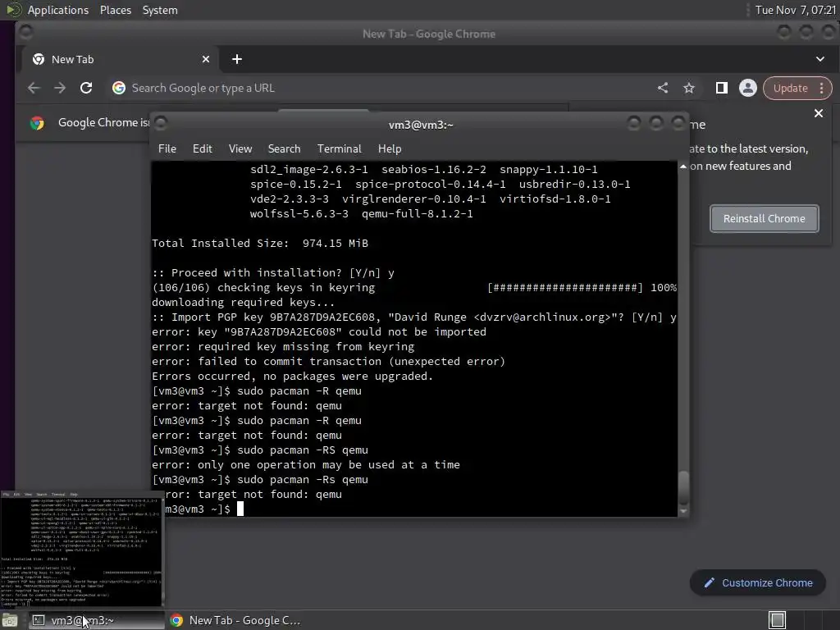Click vm3@vm3 terminal taskbar entry
Image resolution: width=840 pixels, height=630 pixels.
tap(97, 620)
